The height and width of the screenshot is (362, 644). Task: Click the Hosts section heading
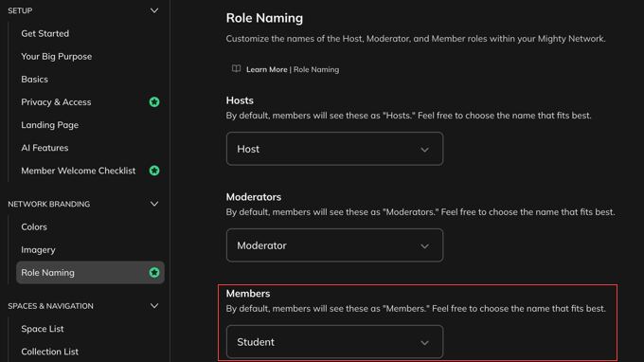pos(240,100)
